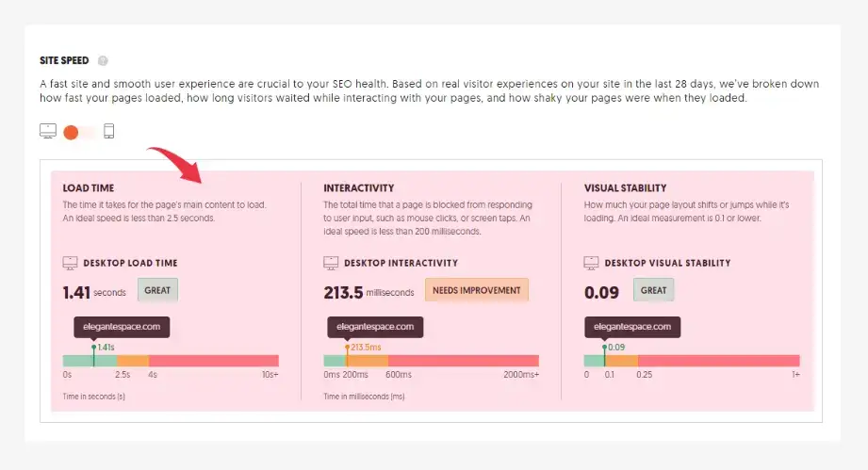Click the red segment of visual stability bar

[x=719, y=361]
